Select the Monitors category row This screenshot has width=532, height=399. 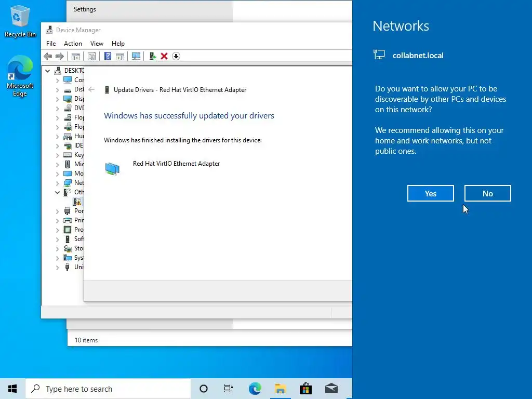(73, 174)
